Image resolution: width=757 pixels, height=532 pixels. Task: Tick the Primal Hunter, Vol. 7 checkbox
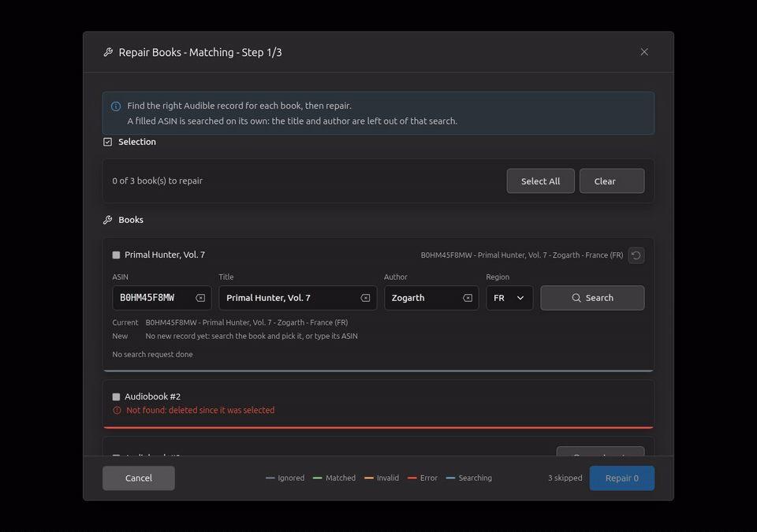tap(117, 255)
